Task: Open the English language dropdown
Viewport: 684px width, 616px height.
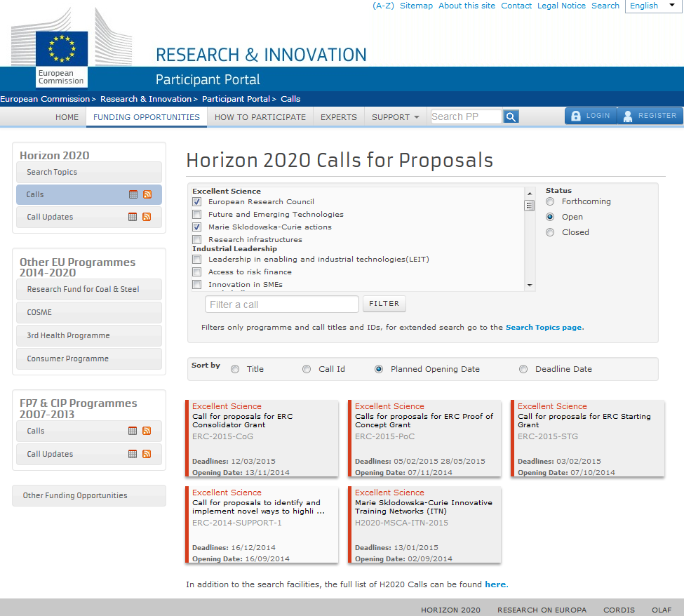Action: tap(654, 6)
